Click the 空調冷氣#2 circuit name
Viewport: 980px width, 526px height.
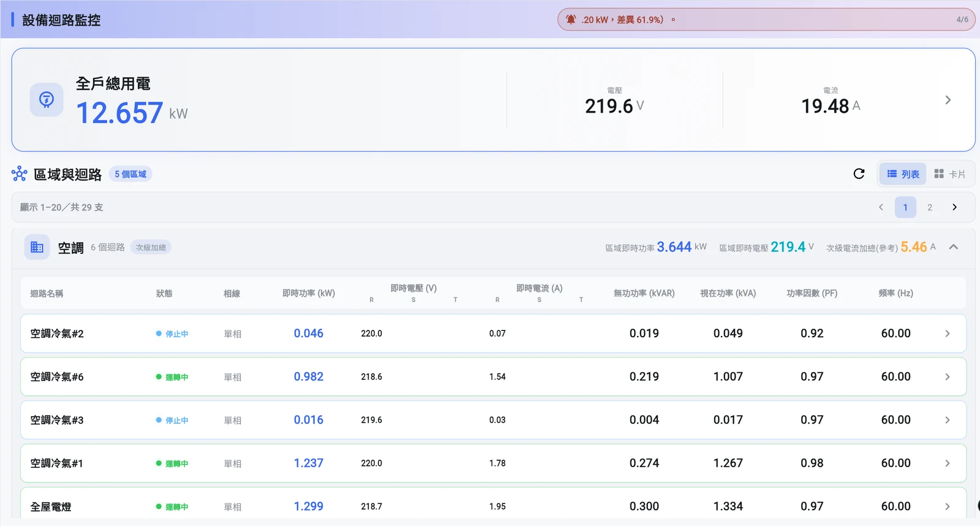click(x=57, y=334)
